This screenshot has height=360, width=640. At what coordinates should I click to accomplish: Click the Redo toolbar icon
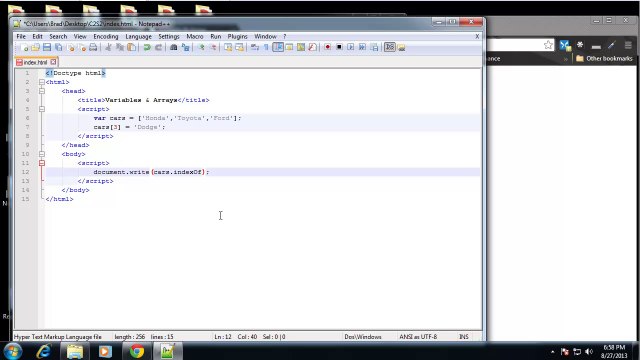coord(158,47)
